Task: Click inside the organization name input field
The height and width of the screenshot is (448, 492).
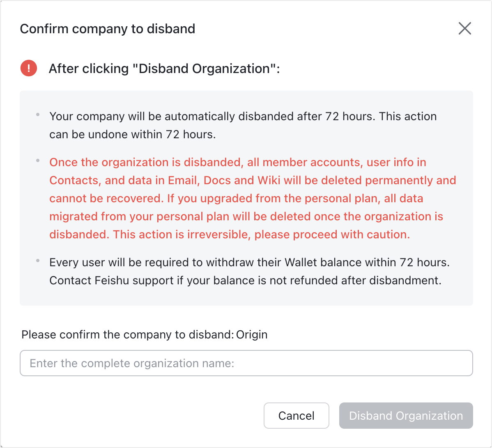Action: pyautogui.click(x=246, y=363)
